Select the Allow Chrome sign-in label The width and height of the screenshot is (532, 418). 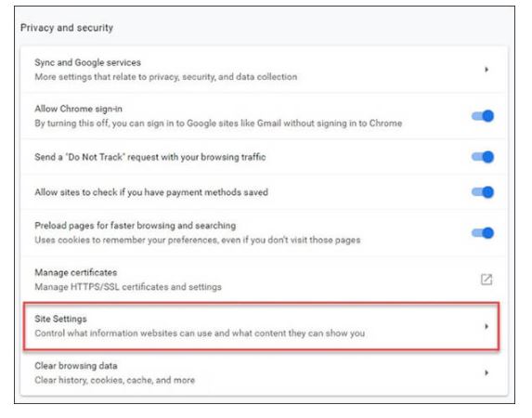pos(78,109)
